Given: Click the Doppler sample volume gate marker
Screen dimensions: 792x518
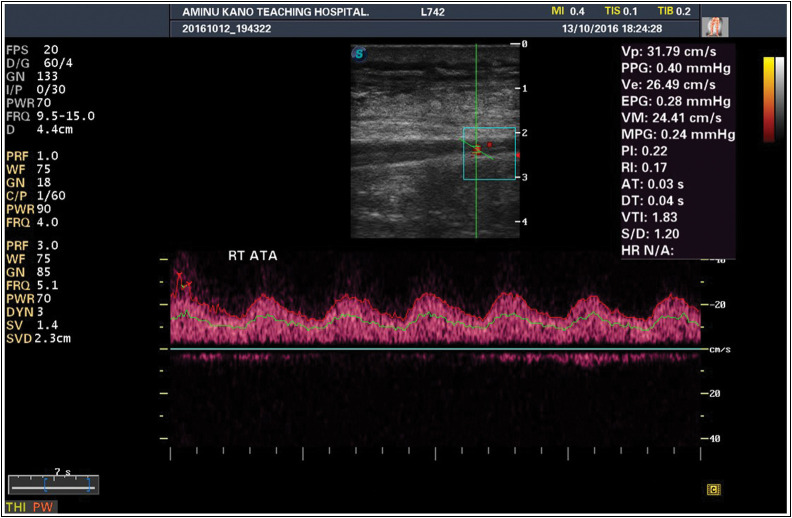Looking at the screenshot, I should point(477,151).
